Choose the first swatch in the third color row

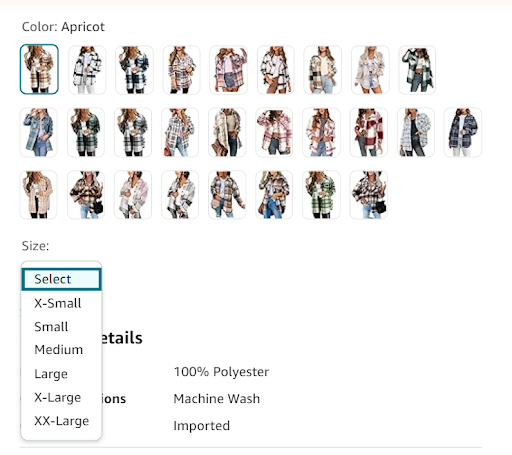[39, 195]
